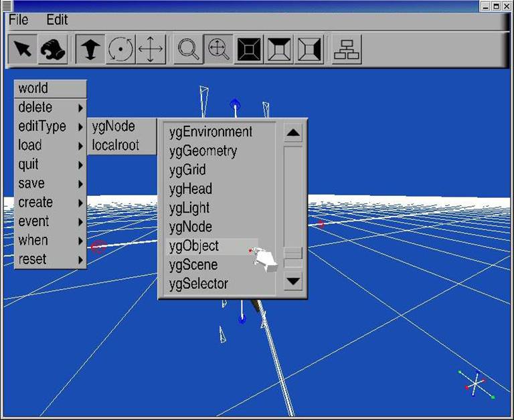Select the blue marker atop the vertical axis
Viewport: 514px width, 420px height.
(235, 105)
